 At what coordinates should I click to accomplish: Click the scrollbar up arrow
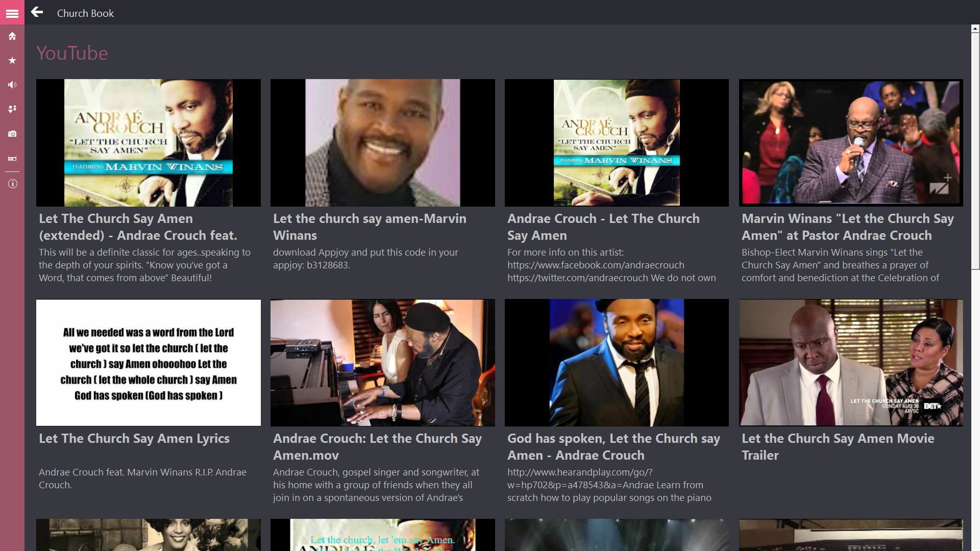click(975, 29)
